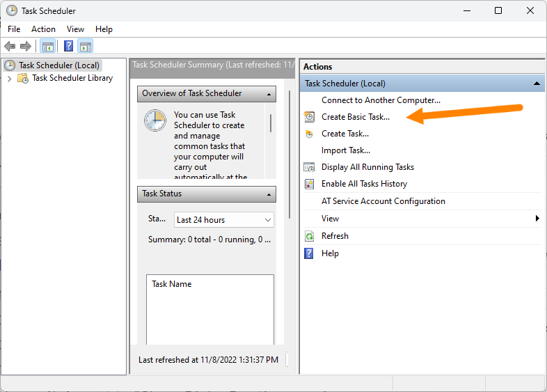
Task: Click the center pane vertical scrollbar
Action: (290, 155)
